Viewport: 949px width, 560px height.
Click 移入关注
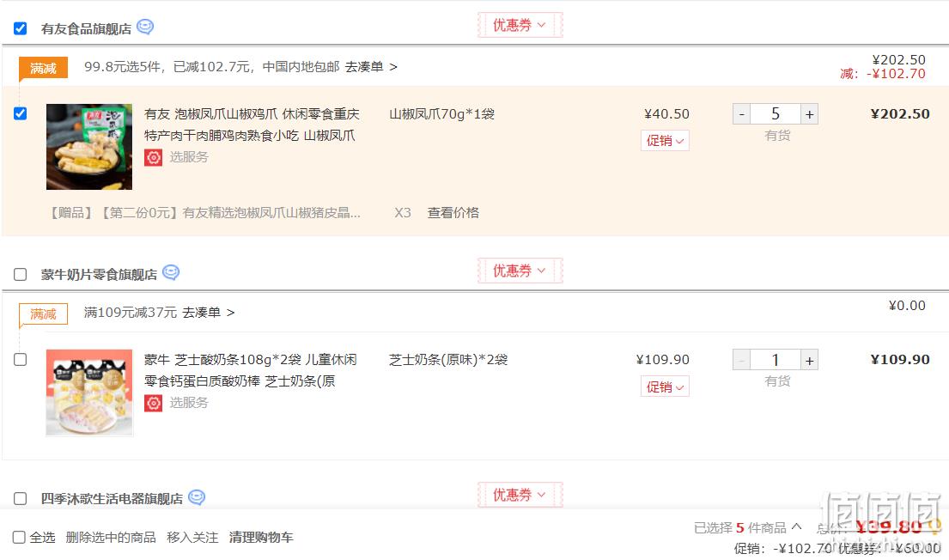tap(192, 538)
